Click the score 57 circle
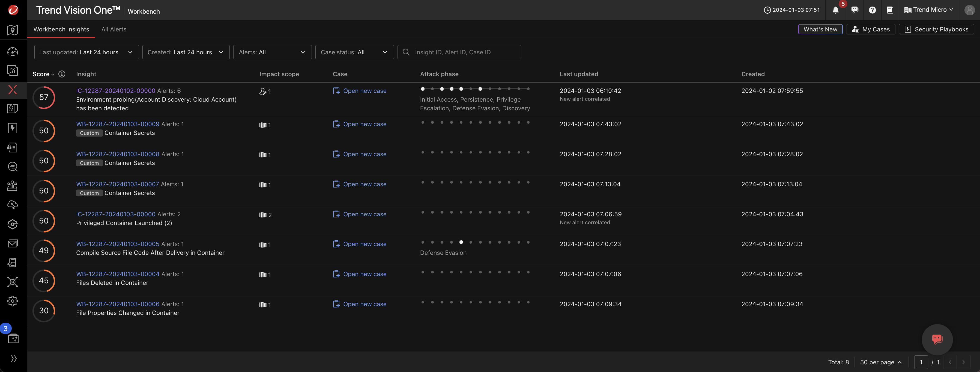This screenshot has height=372, width=980. 44,98
